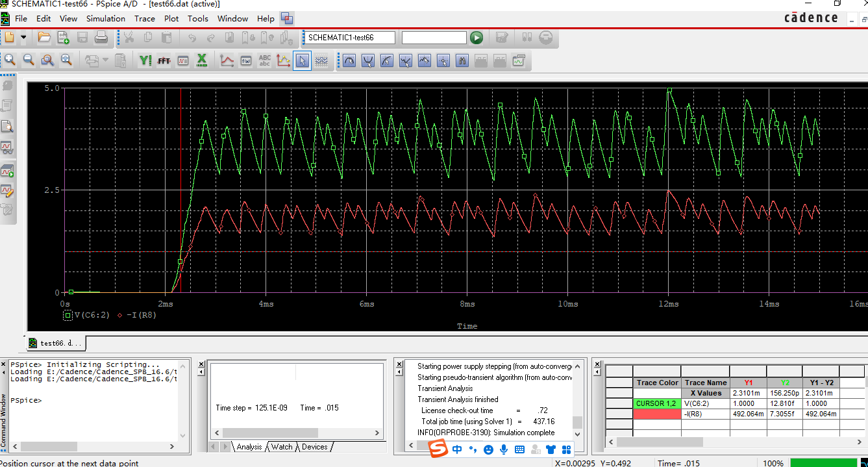Switch to the Watch tab
868x467 pixels.
pos(282,447)
